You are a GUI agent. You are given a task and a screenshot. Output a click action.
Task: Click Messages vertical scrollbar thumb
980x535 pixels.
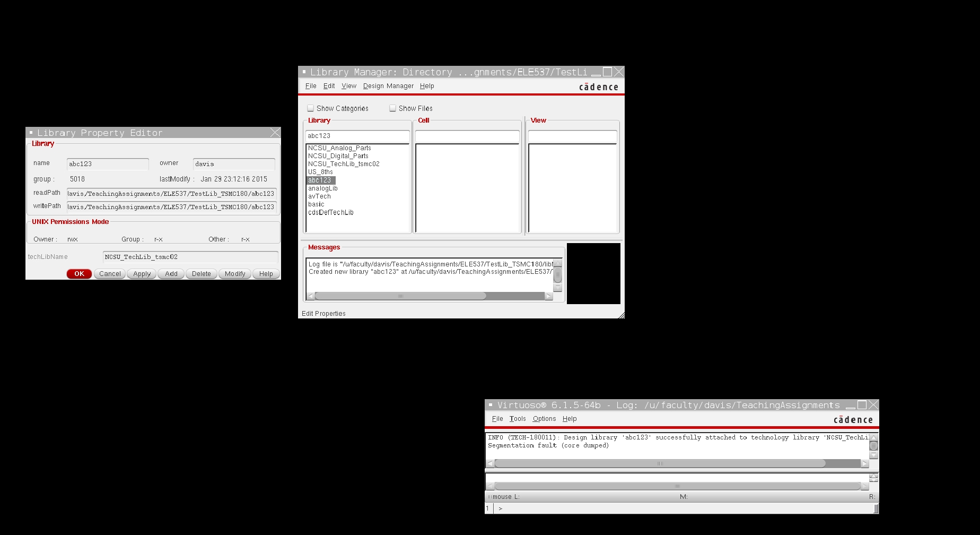[557, 275]
